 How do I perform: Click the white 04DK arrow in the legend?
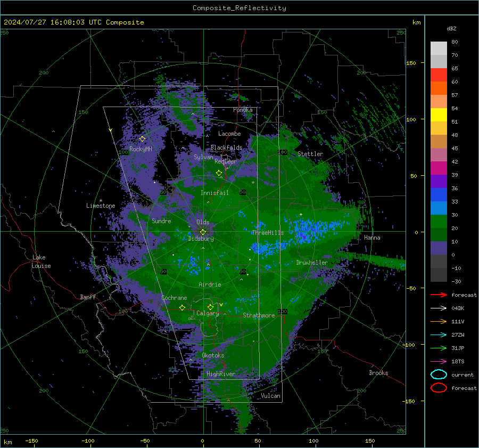point(439,308)
